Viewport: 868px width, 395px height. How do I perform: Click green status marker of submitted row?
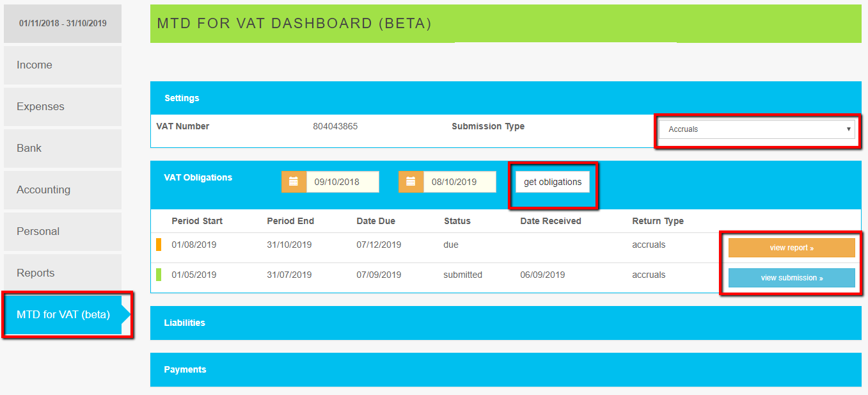[159, 275]
